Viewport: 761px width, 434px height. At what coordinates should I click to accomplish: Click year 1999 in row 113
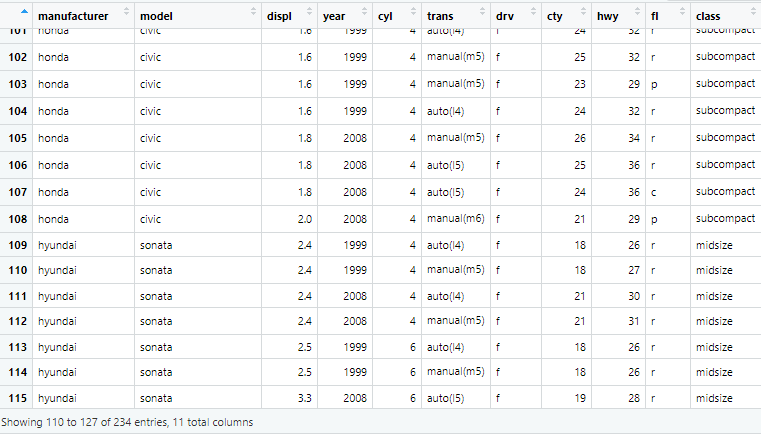coord(355,347)
